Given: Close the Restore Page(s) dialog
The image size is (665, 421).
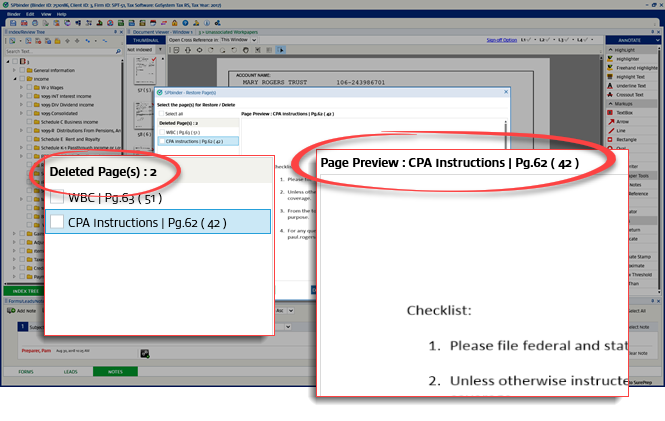Looking at the screenshot, I should click(506, 92).
